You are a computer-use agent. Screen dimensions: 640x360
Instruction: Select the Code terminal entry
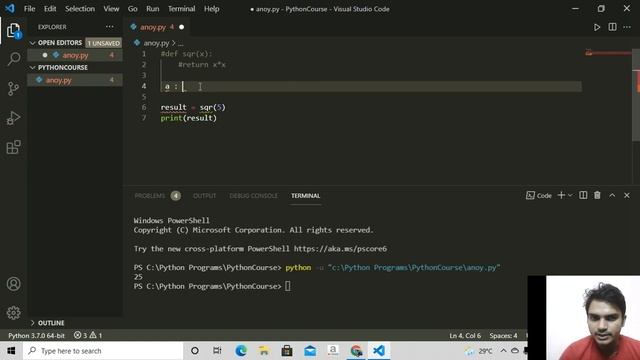[539, 196]
